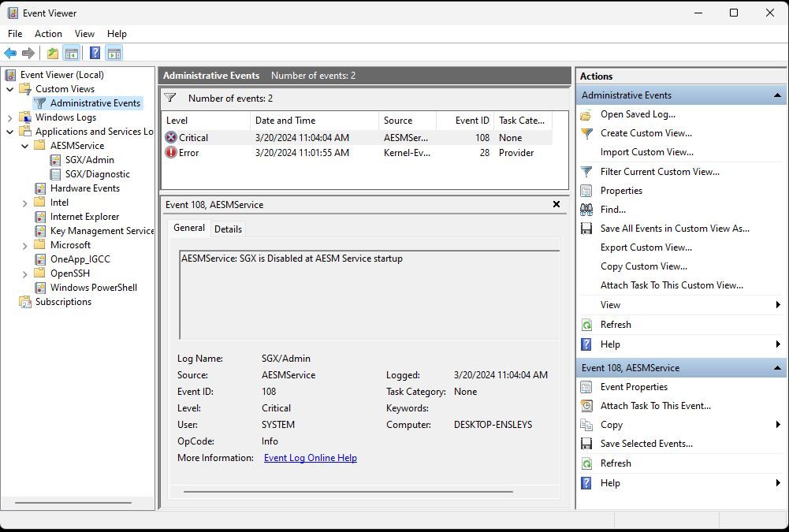Click the red Critical level icon
Image resolution: width=789 pixels, height=532 pixels.
point(171,137)
